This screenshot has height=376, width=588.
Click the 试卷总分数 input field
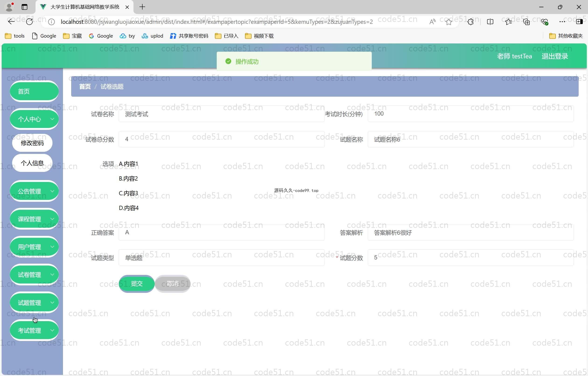click(221, 139)
